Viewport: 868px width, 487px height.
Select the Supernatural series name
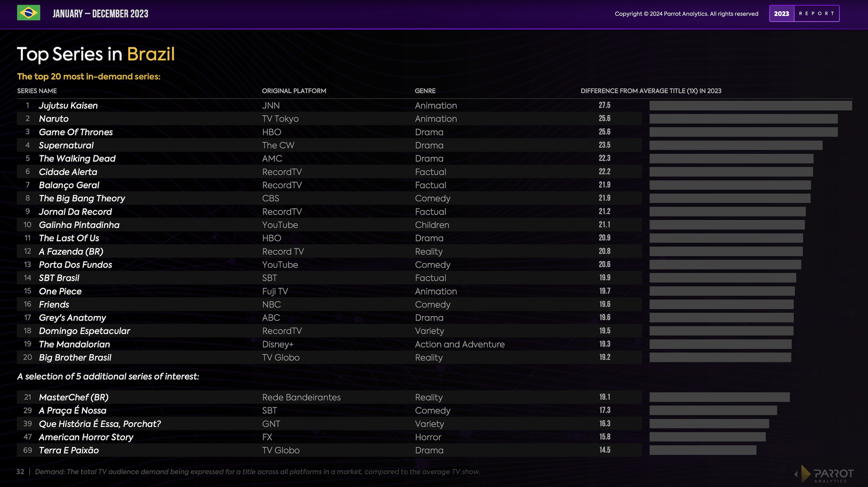click(66, 146)
